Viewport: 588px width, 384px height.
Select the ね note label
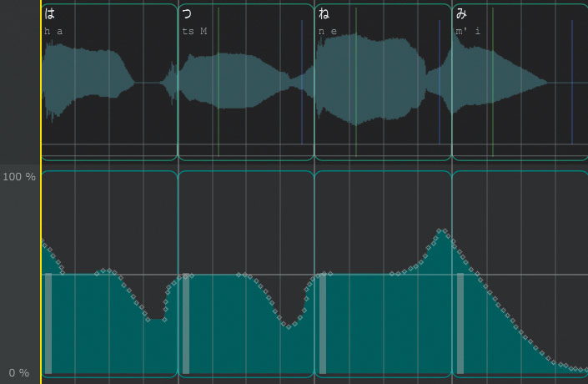pos(324,14)
